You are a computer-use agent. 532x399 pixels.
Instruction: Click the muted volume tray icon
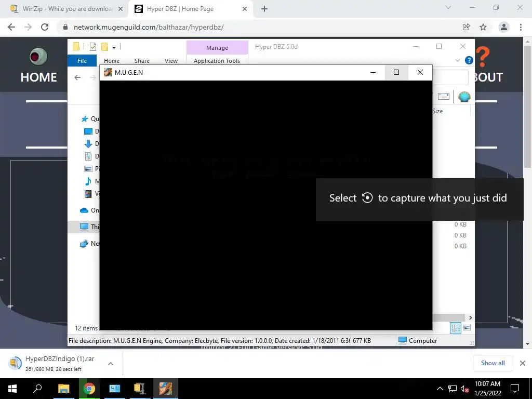pos(464,389)
